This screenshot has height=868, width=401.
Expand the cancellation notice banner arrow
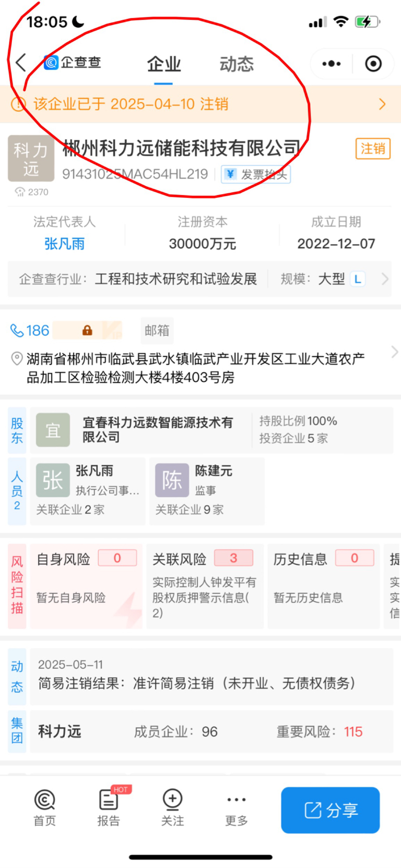[x=382, y=104]
